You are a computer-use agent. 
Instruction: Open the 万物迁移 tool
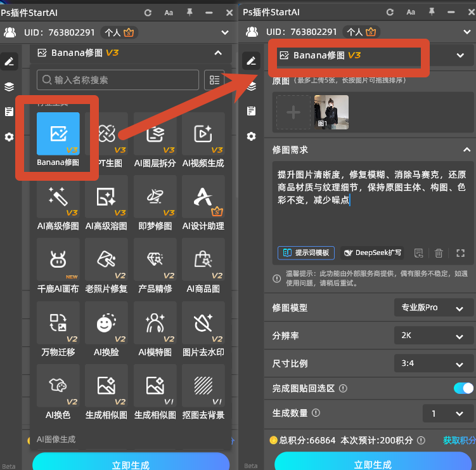click(x=58, y=323)
